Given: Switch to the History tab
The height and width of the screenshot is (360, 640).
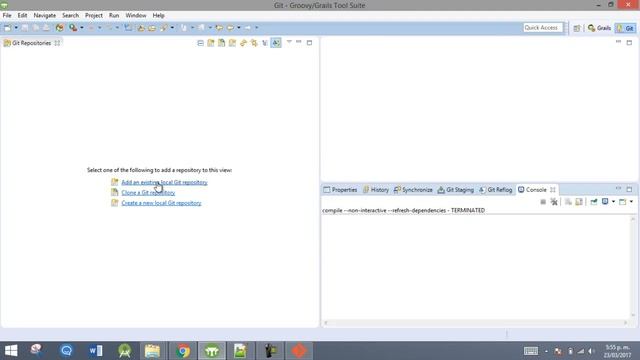Looking at the screenshot, I should 376,190.
